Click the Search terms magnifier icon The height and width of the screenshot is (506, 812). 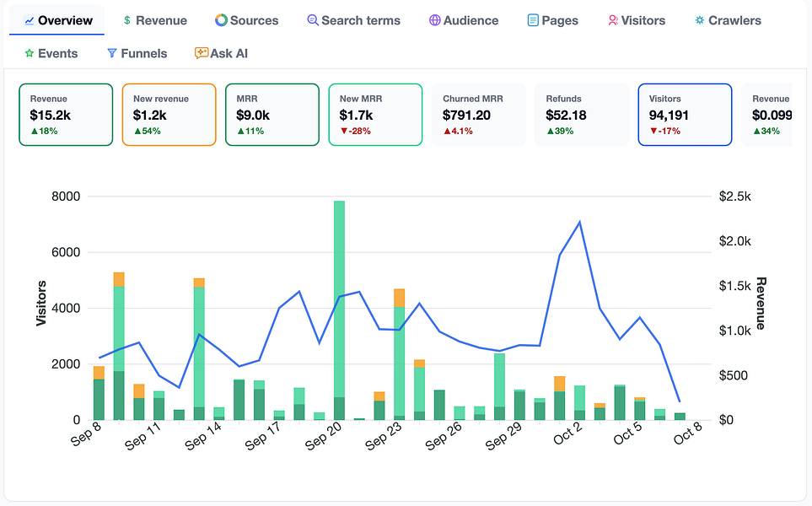point(312,20)
